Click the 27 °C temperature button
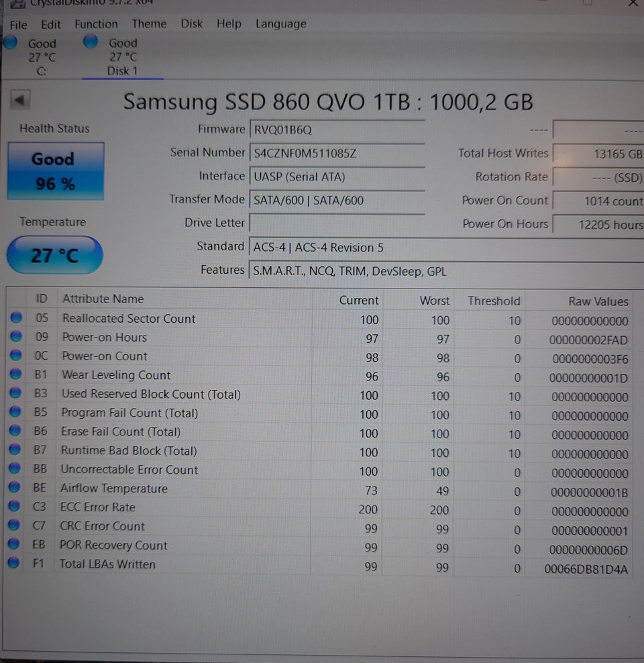Viewport: 644px width, 663px height. coord(55,255)
